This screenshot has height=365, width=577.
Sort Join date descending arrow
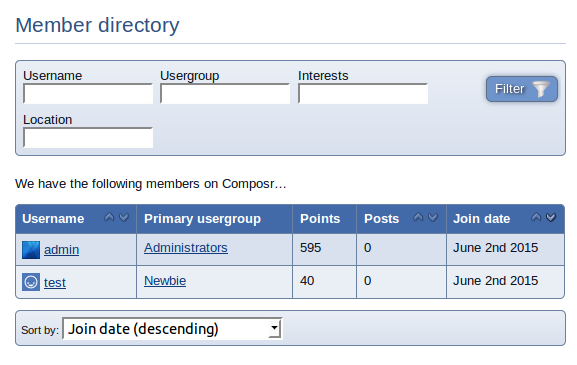551,217
